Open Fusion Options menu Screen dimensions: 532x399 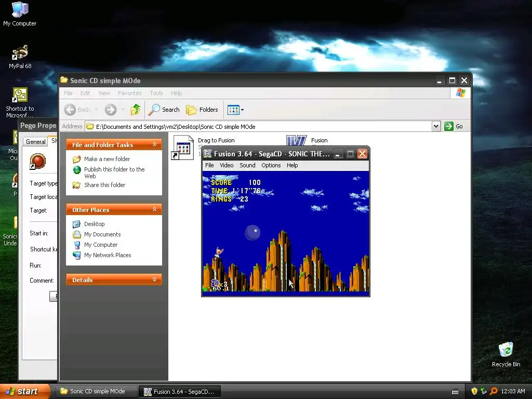[x=271, y=165]
